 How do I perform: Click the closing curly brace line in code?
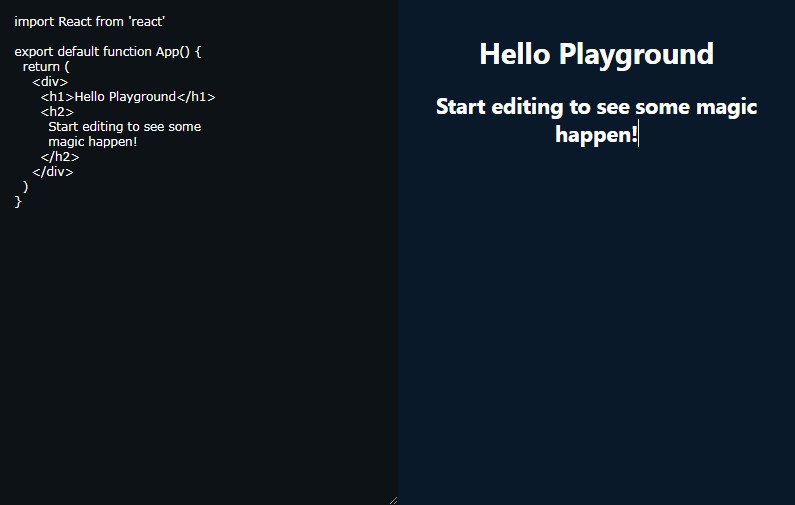[x=18, y=202]
